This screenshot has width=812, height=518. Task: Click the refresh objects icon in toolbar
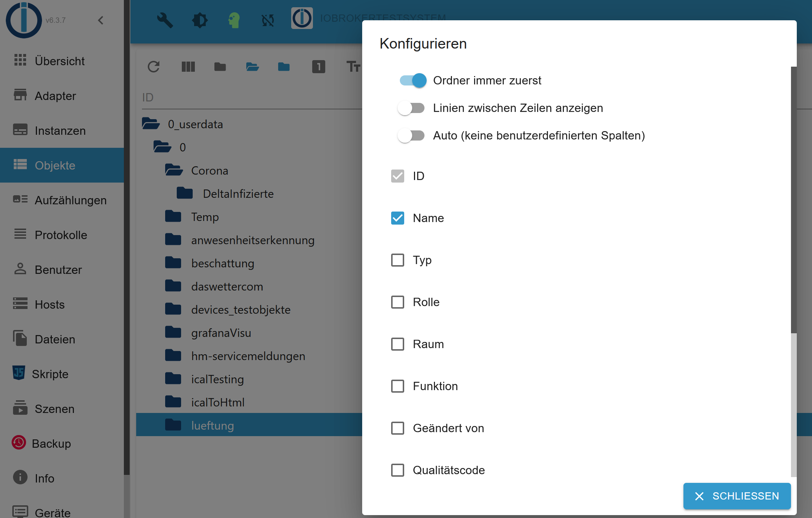click(154, 67)
